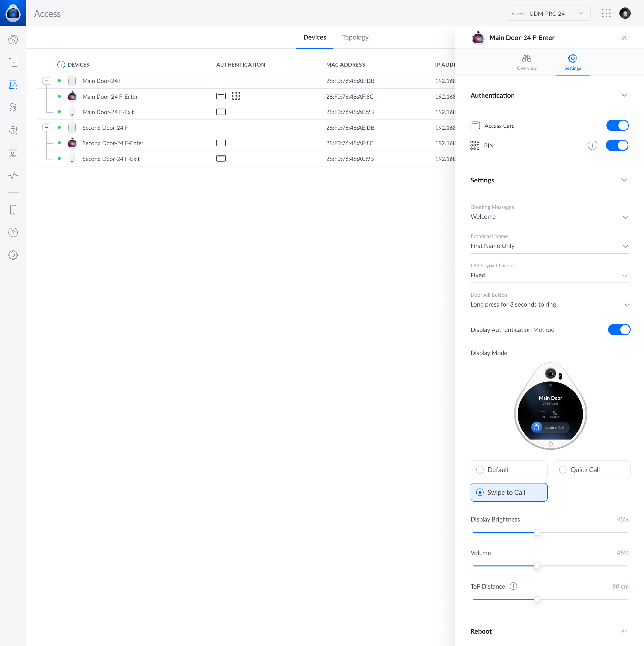Open the UDM-PRO 24 console selector

coord(548,13)
